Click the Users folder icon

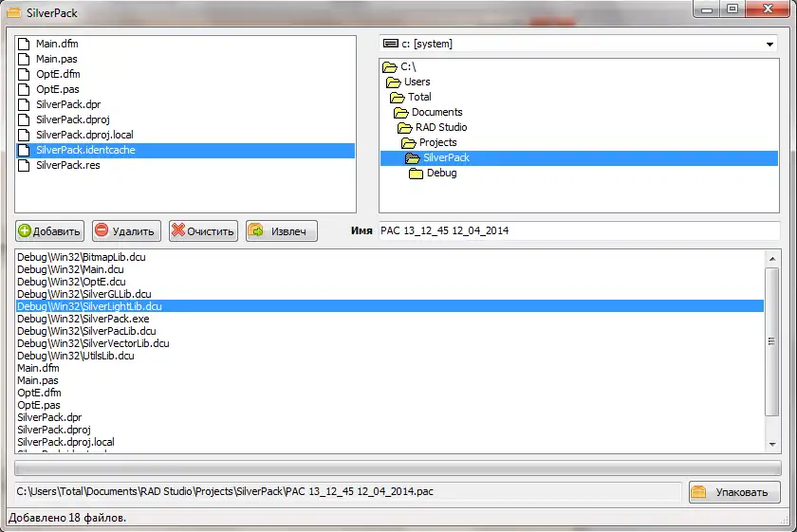point(394,83)
